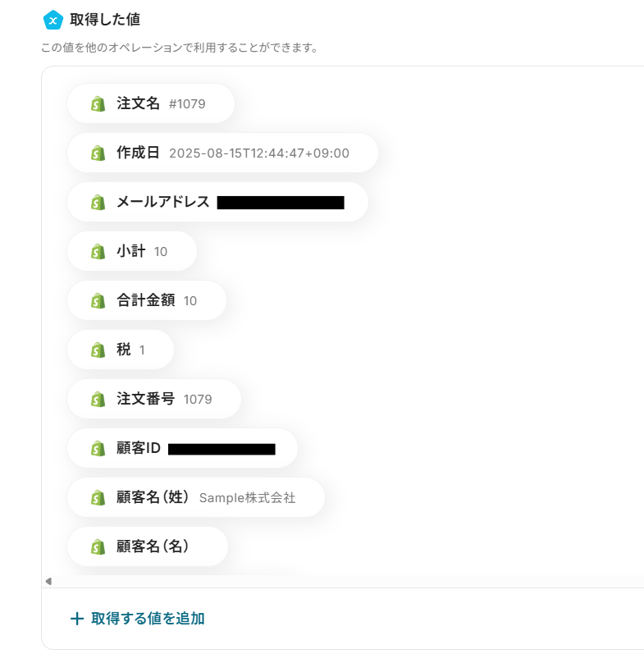Click the blue pentagon icon next to 取得した値
Screen dimensions: 644x663
53,20
